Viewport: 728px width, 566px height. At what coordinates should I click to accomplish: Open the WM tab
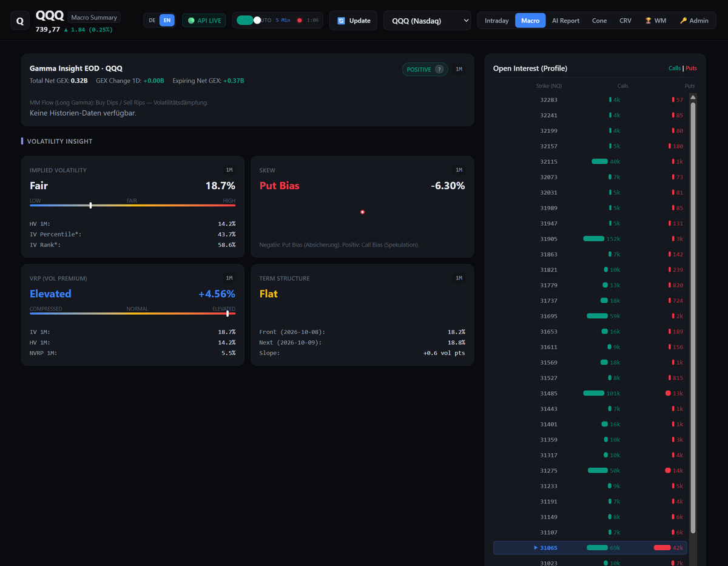655,21
